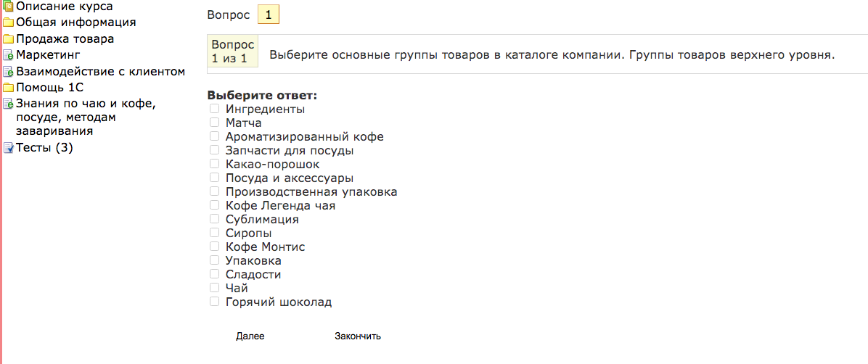Click the Маркетинг lesson icon
This screenshot has height=364, width=868.
tap(8, 55)
